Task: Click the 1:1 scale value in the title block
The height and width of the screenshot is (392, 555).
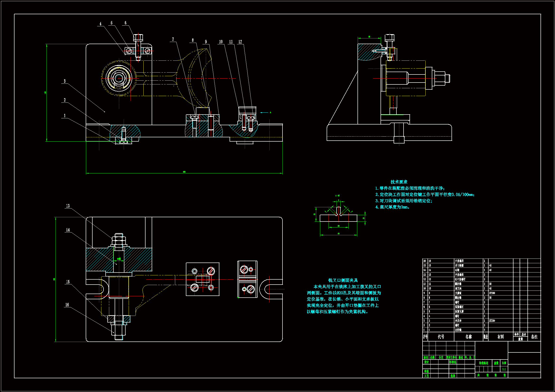Action: click(504, 369)
